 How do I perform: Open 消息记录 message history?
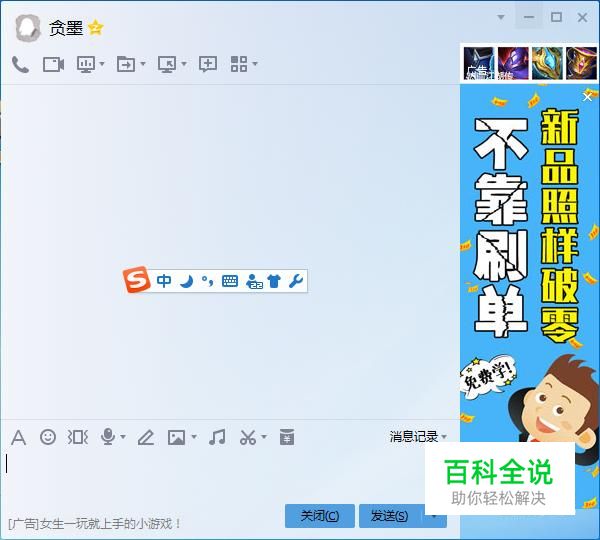(x=414, y=437)
